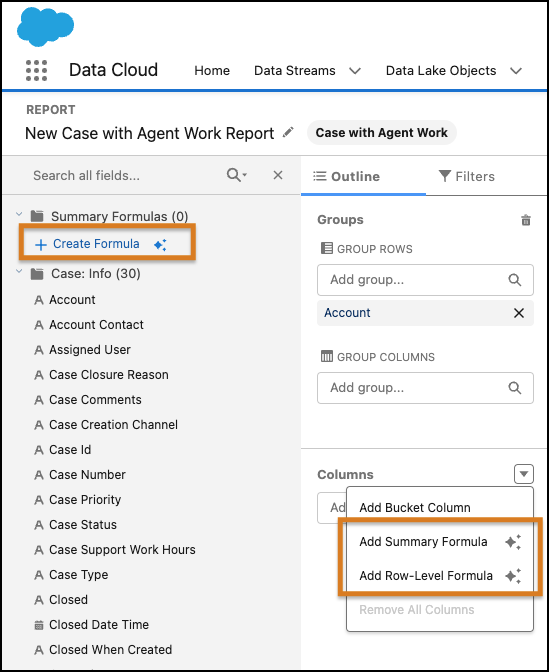Viewport: 549px width, 672px height.
Task: Click the calendar icon beside Closed Date Time
Action: tap(39, 625)
